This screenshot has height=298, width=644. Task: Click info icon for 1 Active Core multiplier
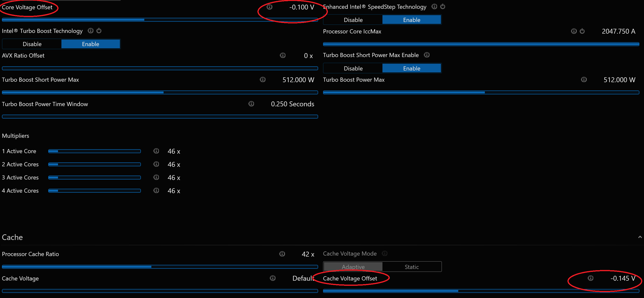coord(156,151)
